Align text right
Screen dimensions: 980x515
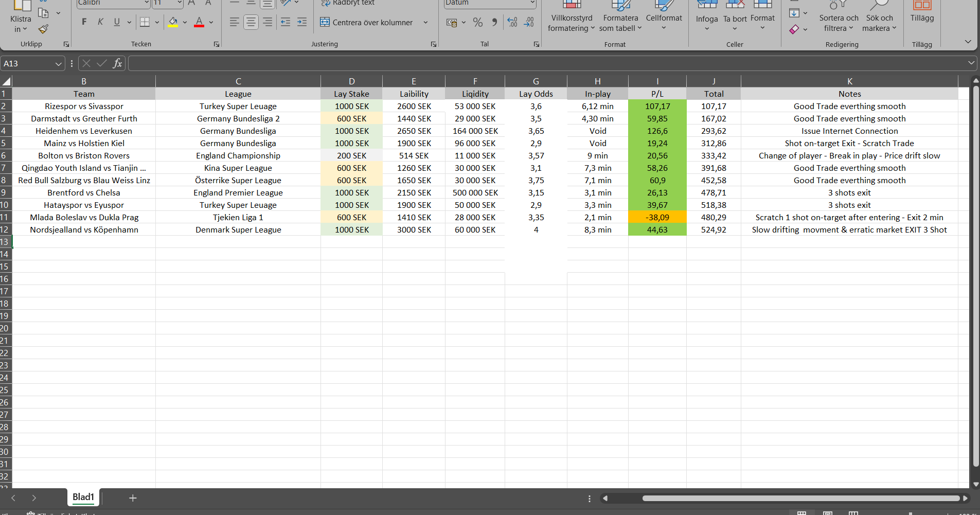[x=268, y=22]
